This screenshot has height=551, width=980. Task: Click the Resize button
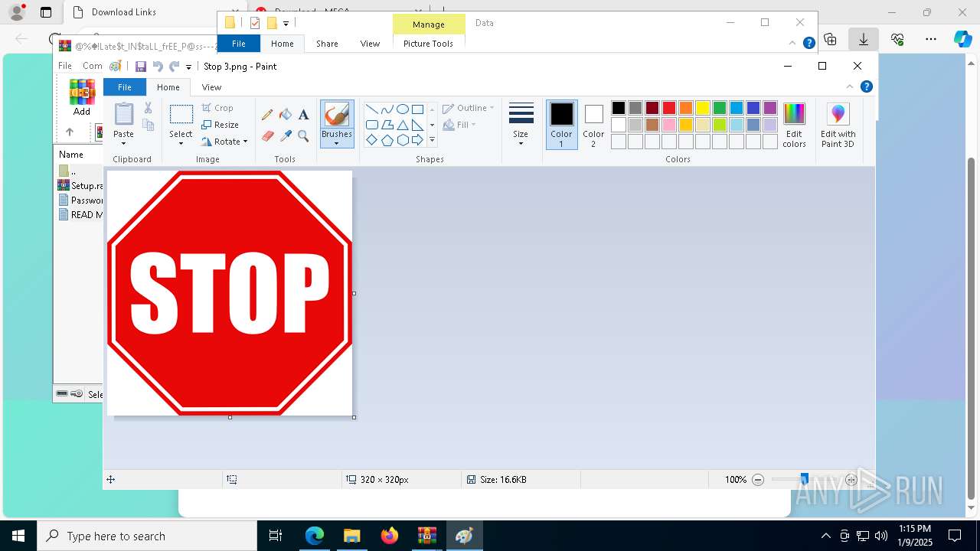tap(220, 125)
